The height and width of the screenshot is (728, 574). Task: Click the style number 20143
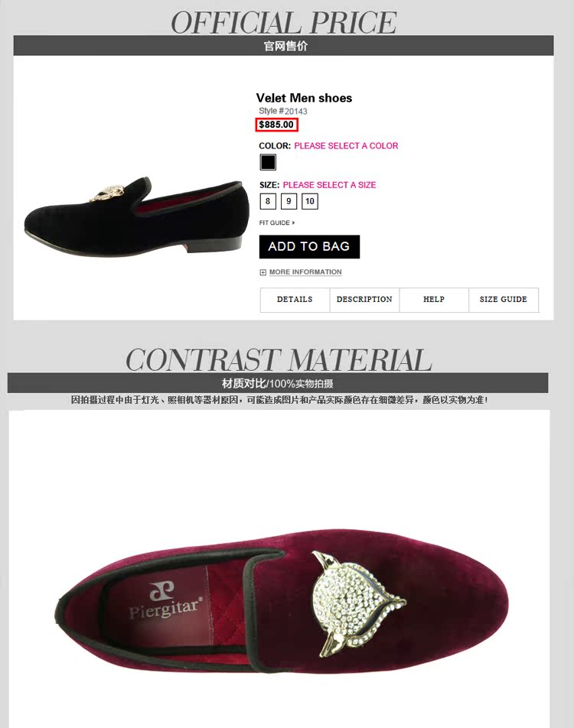pos(295,112)
